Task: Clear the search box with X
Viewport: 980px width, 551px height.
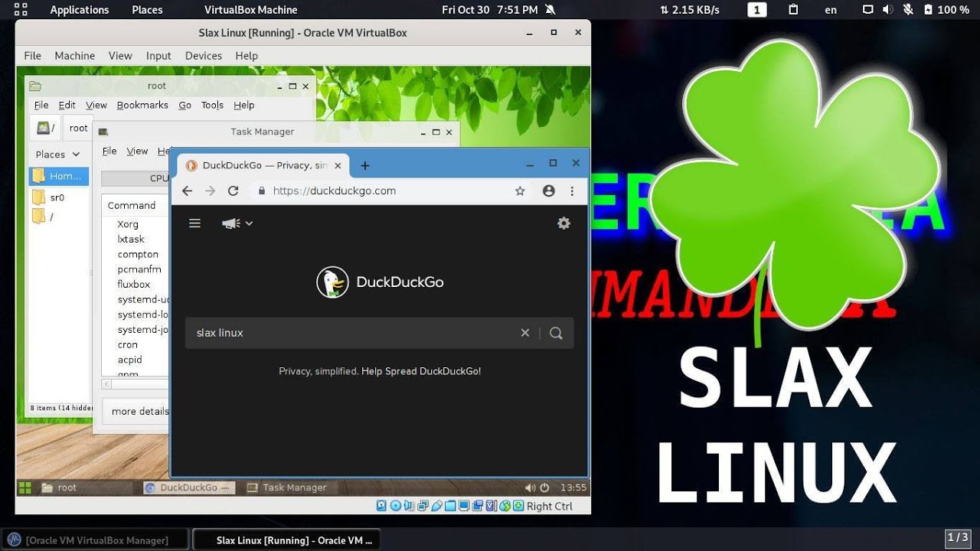Action: pyautogui.click(x=525, y=333)
